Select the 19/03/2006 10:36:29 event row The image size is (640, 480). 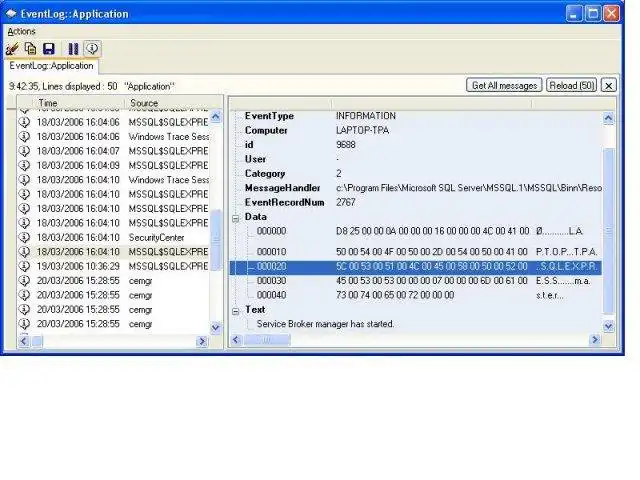pyautogui.click(x=113, y=266)
